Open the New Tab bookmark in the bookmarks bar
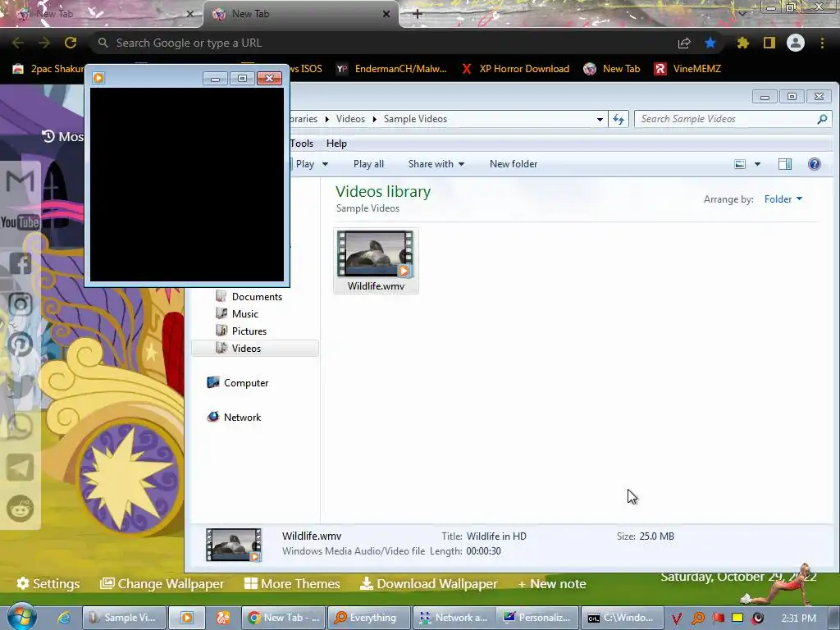The width and height of the screenshot is (840, 630). pos(612,69)
